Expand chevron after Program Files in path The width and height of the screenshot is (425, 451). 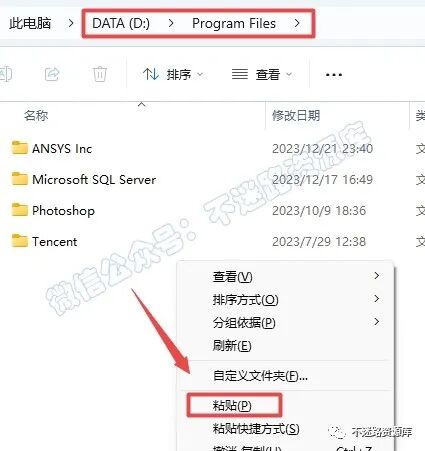297,23
